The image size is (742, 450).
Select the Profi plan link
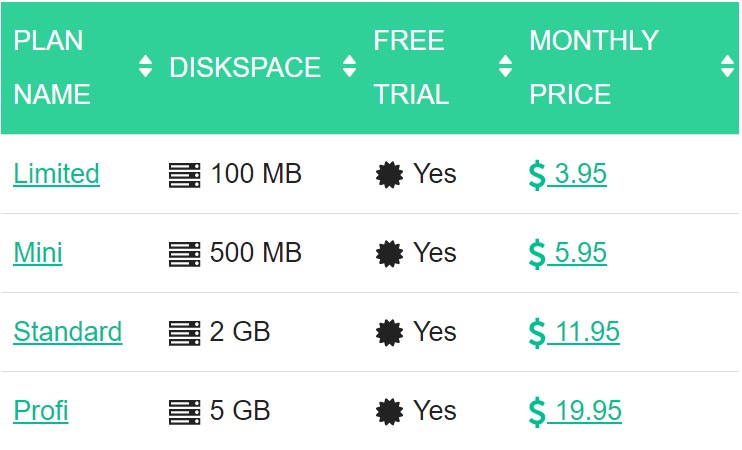click(x=40, y=411)
